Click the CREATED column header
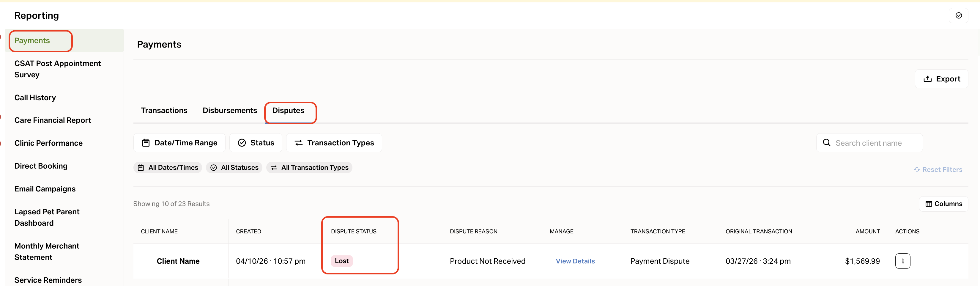The width and height of the screenshot is (980, 286). 248,232
